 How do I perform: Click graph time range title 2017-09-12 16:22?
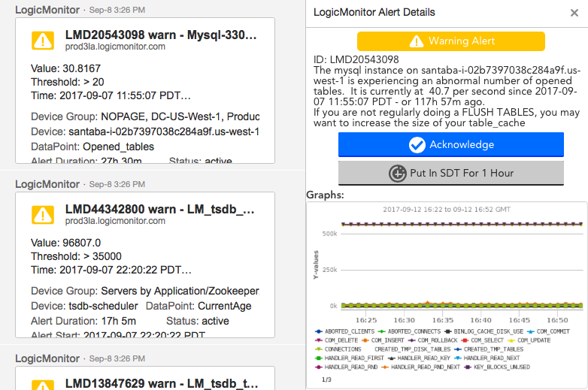click(x=447, y=210)
